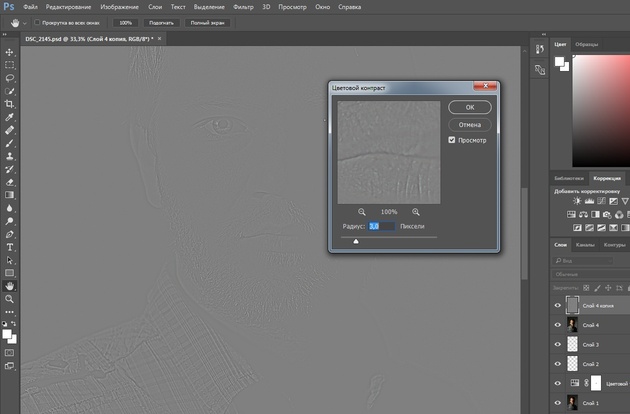Select the Type tool
Viewport: 630px width, 414px height.
pyautogui.click(x=10, y=246)
